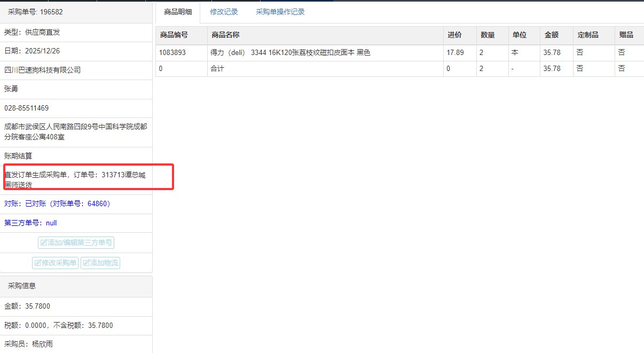Open the 对账单号 64860 link
Screen dimensions: 644x353
click(57, 204)
